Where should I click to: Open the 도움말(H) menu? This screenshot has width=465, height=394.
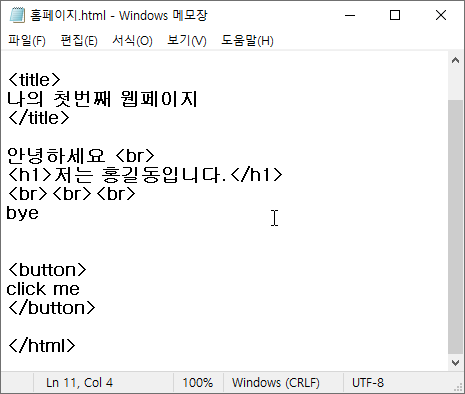click(x=247, y=41)
